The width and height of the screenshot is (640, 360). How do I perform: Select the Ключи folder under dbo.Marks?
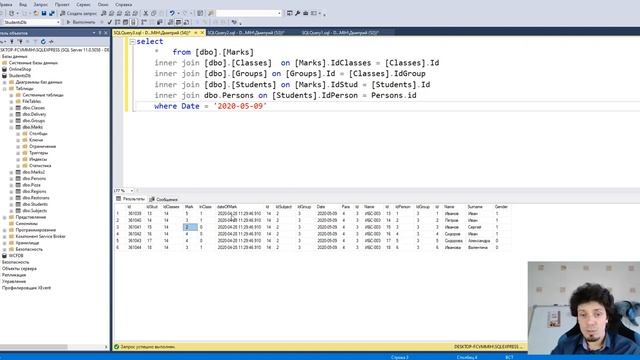tap(36, 140)
